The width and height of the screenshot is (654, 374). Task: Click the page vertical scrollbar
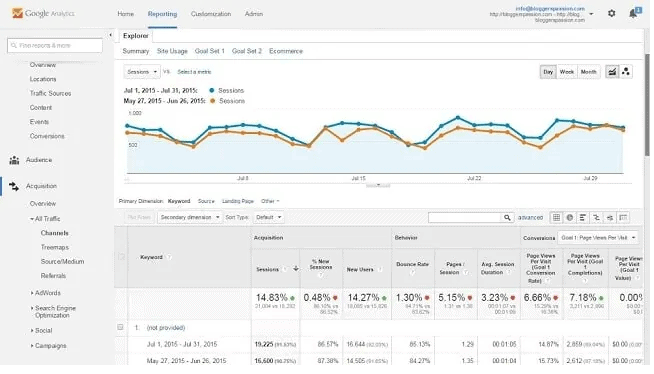coord(647,105)
